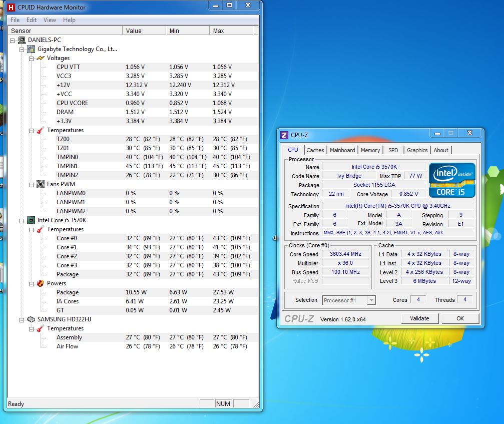Viewport: 504px width, 424px height.
Task: Click the OK button in CPU-Z
Action: click(460, 318)
